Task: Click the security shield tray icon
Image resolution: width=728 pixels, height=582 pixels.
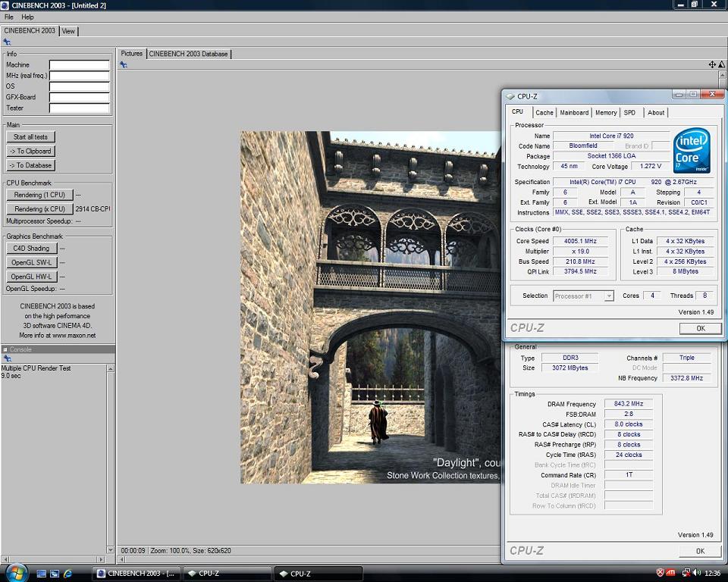Action: [660, 573]
